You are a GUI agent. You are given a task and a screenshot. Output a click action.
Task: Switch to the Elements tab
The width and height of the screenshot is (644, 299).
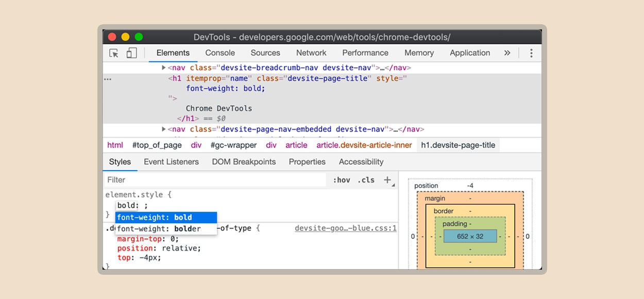tap(173, 53)
